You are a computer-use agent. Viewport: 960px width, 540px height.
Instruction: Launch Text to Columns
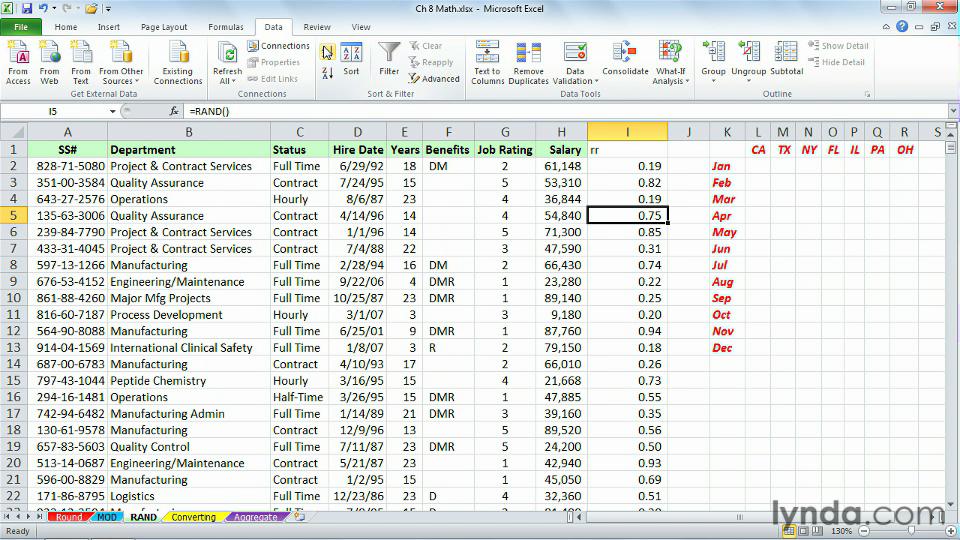click(487, 62)
